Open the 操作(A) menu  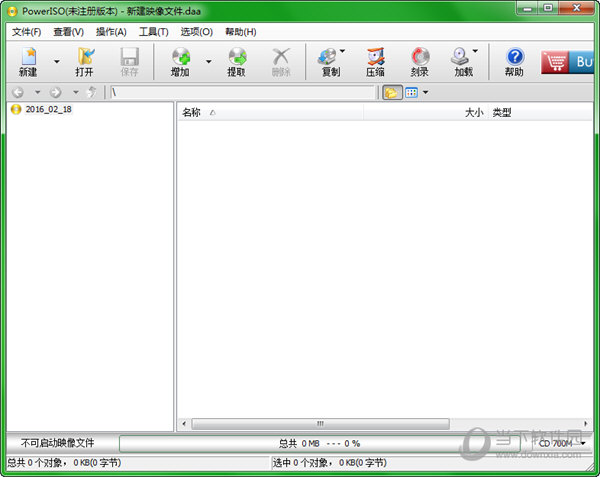click(x=111, y=32)
